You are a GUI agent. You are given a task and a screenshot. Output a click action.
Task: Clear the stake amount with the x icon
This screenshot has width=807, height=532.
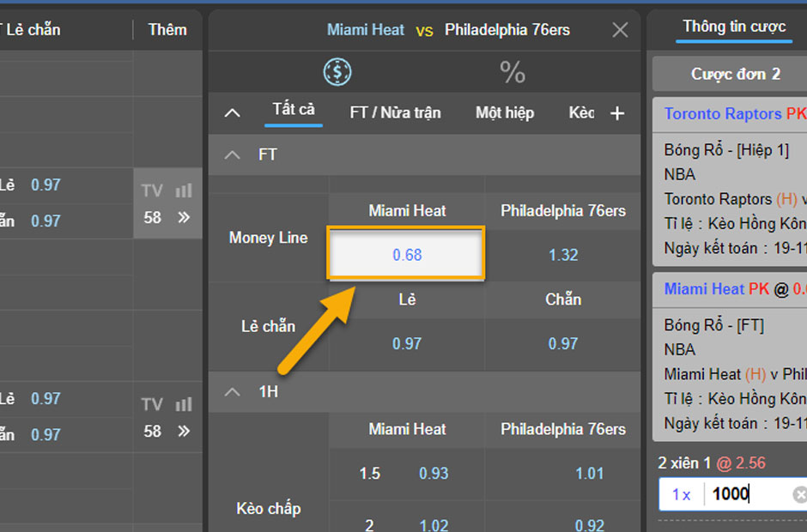click(800, 495)
